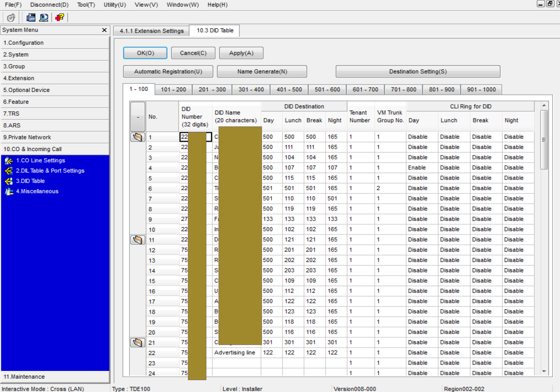Click the CO Line Settings icon

pyautogui.click(x=9, y=160)
